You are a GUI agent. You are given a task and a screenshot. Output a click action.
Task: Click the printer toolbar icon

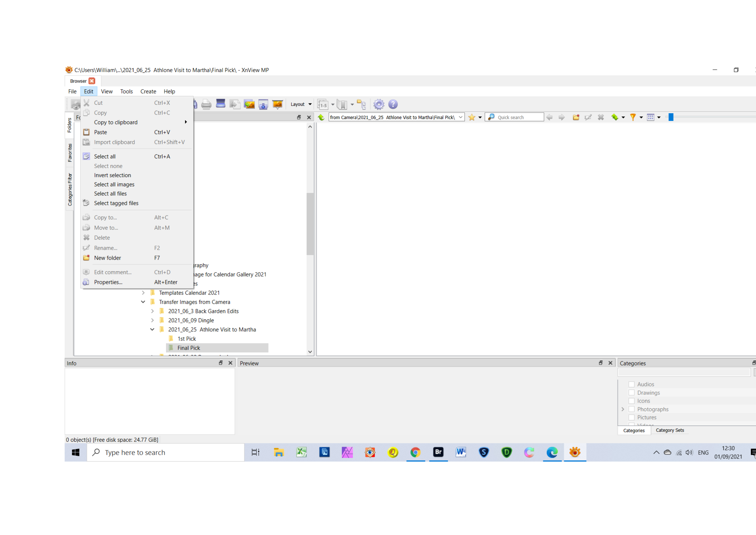tap(206, 104)
